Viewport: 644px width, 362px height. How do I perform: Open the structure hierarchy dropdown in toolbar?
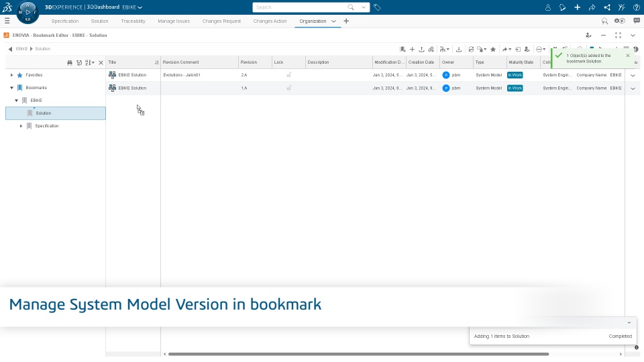444,49
